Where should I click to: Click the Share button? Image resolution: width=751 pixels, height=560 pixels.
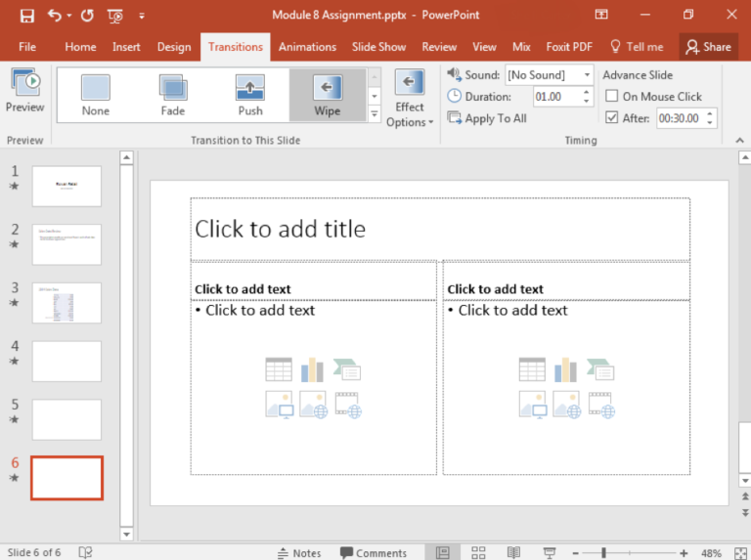(708, 47)
